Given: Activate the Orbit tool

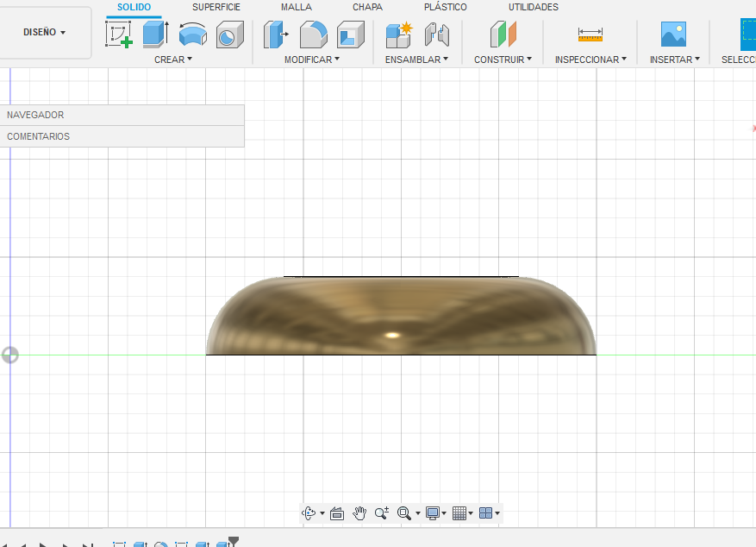Looking at the screenshot, I should pos(310,512).
